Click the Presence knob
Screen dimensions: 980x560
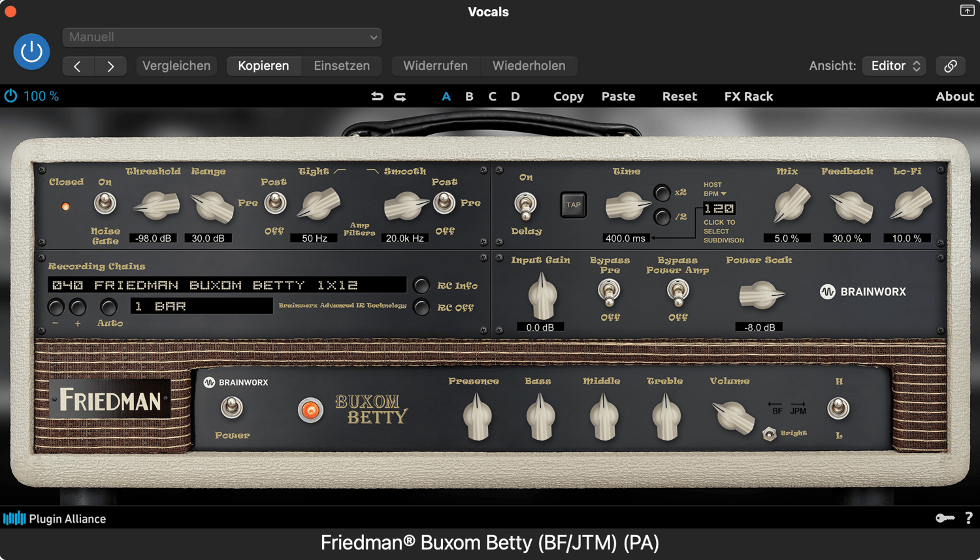pos(478,418)
